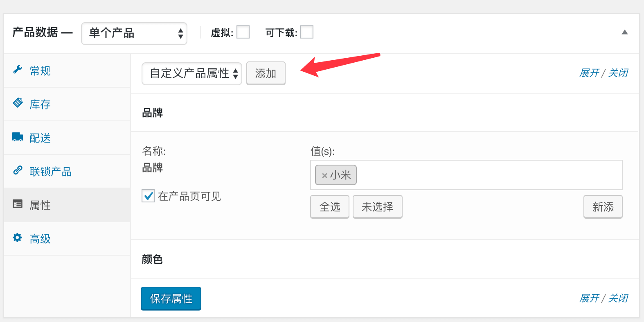
Task: Open the 单个产品 product type dropdown
Action: pos(134,33)
